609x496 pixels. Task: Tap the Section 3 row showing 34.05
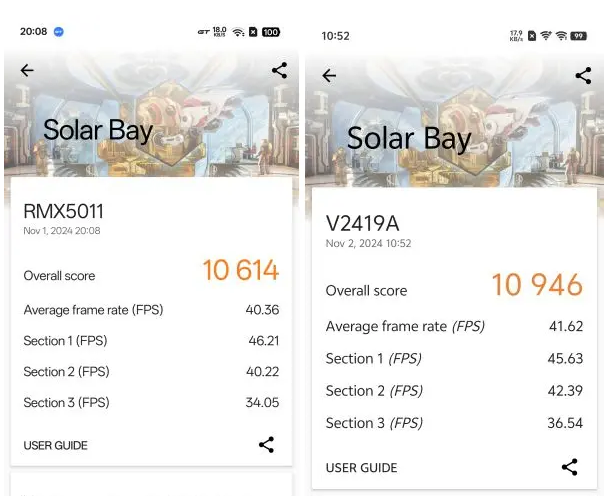[151, 403]
